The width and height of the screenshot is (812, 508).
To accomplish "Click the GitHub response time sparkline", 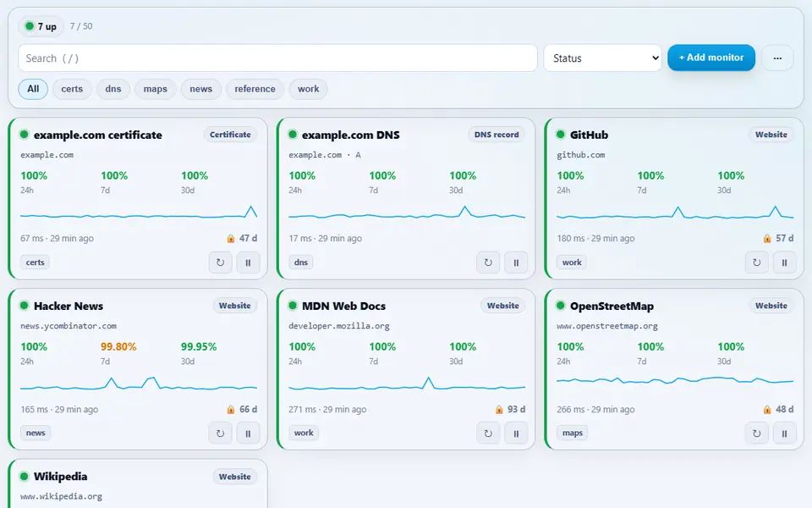I will (675, 213).
